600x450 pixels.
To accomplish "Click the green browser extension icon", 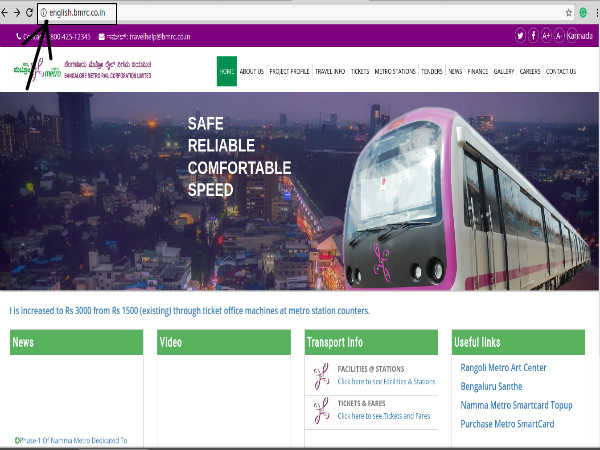I will (582, 13).
